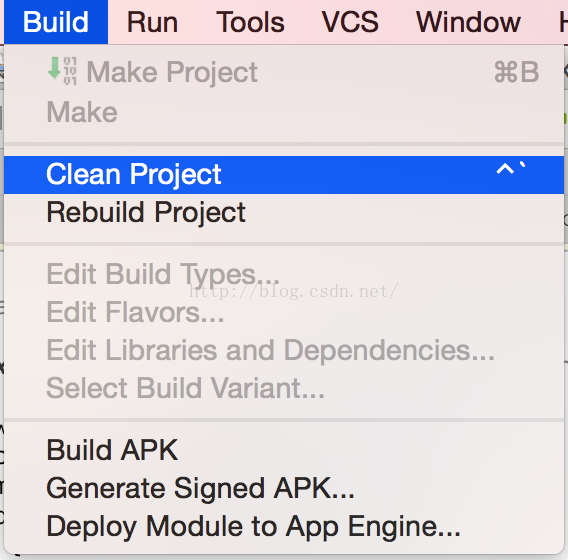This screenshot has width=568, height=560.
Task: Open the Build menu
Action: (x=56, y=22)
